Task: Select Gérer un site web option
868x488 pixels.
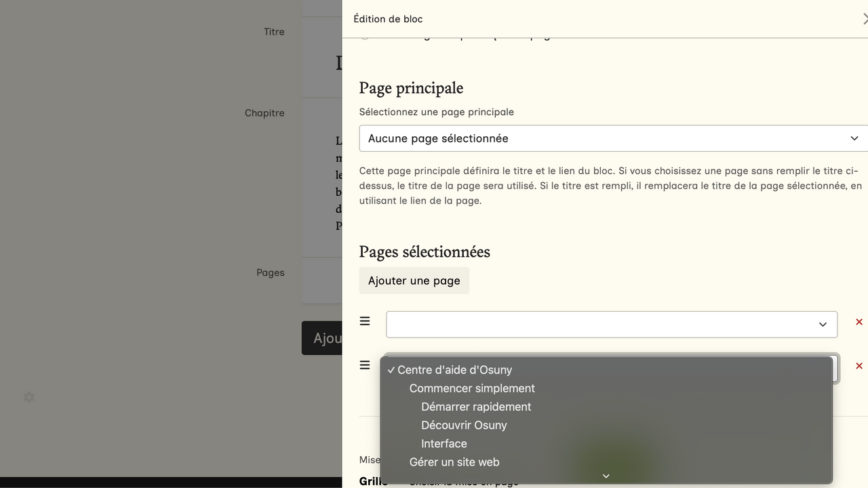Action: (454, 462)
